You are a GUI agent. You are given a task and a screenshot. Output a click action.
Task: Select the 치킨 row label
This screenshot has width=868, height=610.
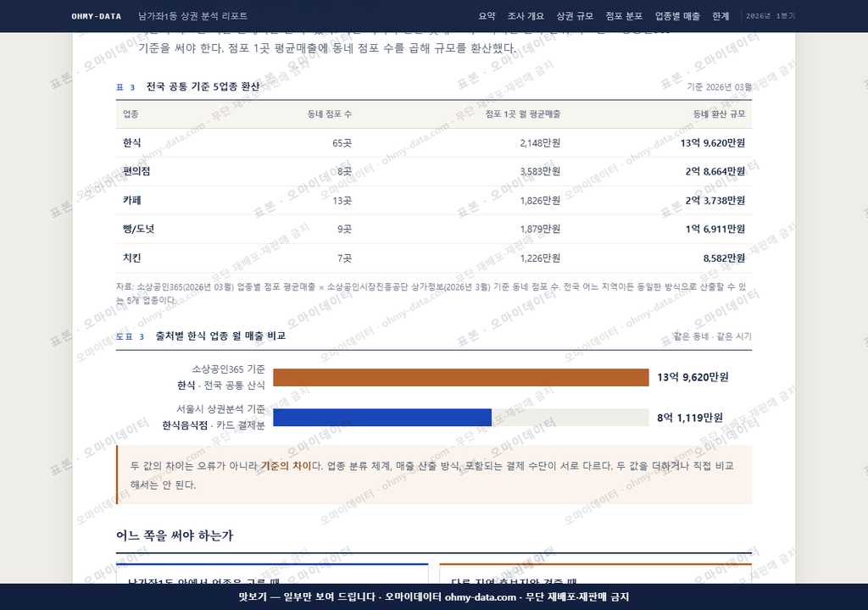click(x=131, y=258)
